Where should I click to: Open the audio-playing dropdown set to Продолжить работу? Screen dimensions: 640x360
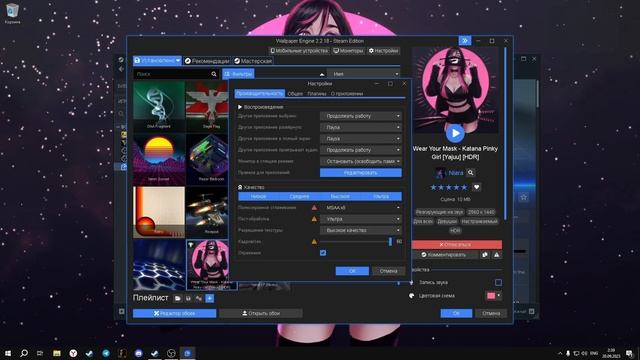click(x=361, y=150)
